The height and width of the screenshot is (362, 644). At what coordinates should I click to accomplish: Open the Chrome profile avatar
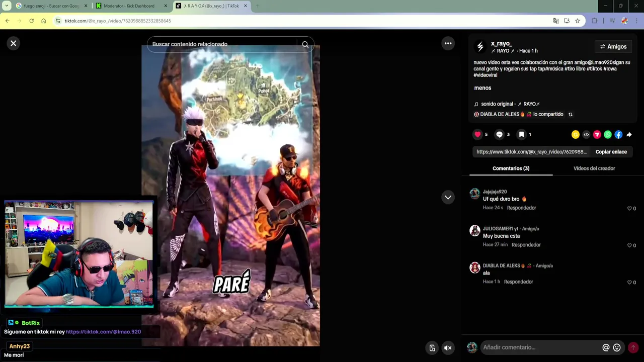(x=624, y=21)
